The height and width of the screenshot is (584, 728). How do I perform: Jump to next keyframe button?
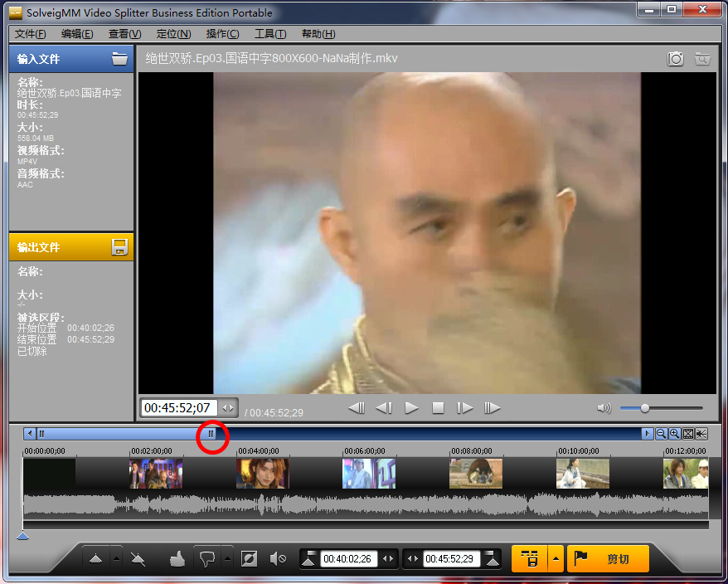click(493, 408)
